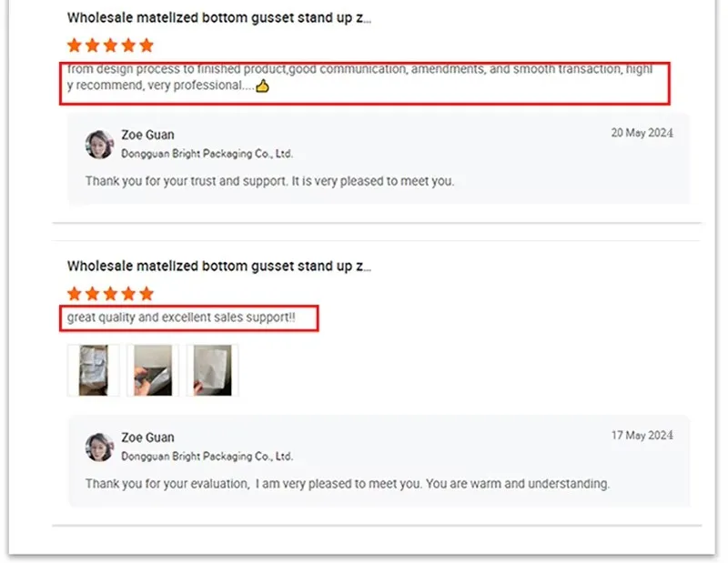Click the fifth star of the top review rating

coord(147,45)
